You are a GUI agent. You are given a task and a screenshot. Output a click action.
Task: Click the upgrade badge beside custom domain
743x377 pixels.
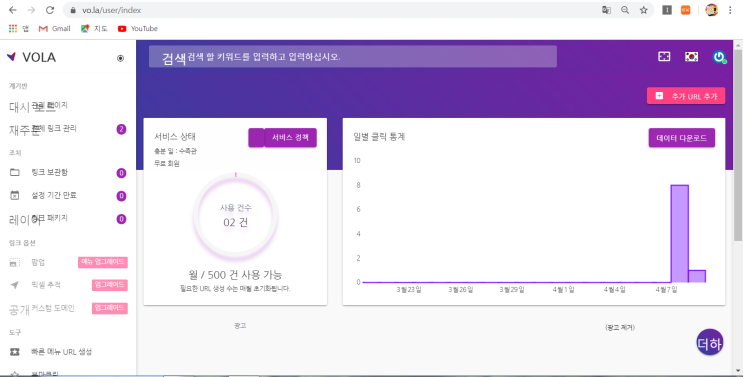pyautogui.click(x=110, y=308)
